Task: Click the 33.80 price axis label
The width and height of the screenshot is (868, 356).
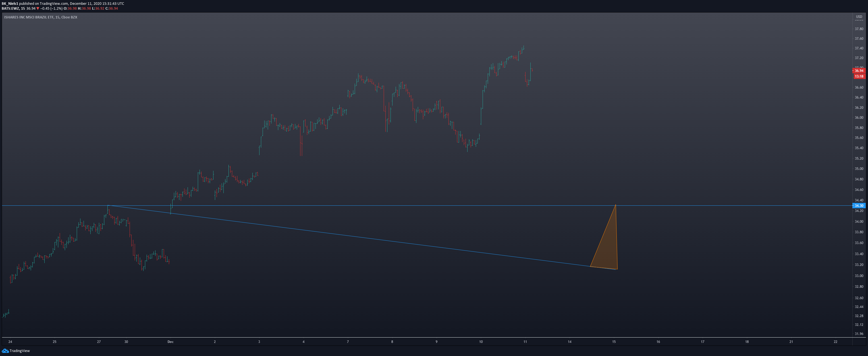Action: (x=859, y=232)
